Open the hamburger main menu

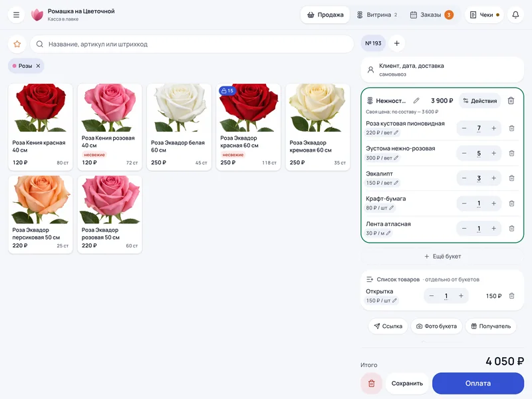pyautogui.click(x=16, y=15)
